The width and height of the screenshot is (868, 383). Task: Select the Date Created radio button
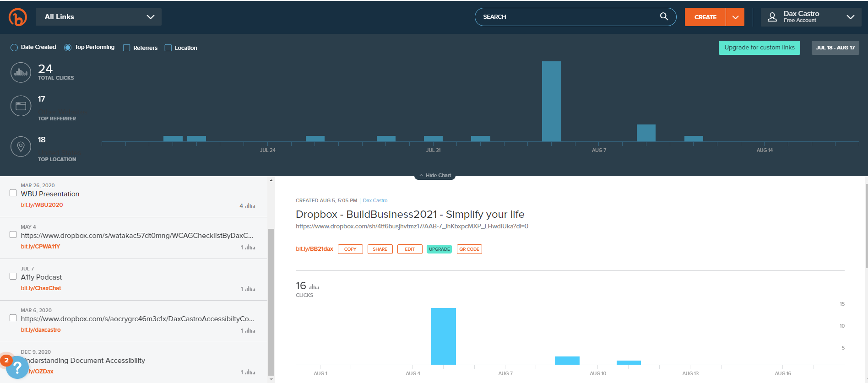[x=14, y=48]
